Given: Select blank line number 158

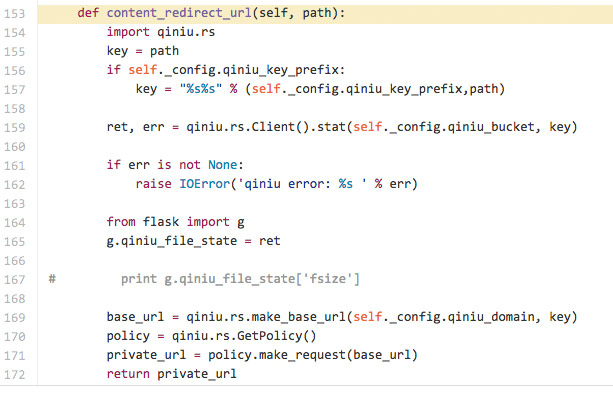Looking at the screenshot, I should tap(14, 109).
